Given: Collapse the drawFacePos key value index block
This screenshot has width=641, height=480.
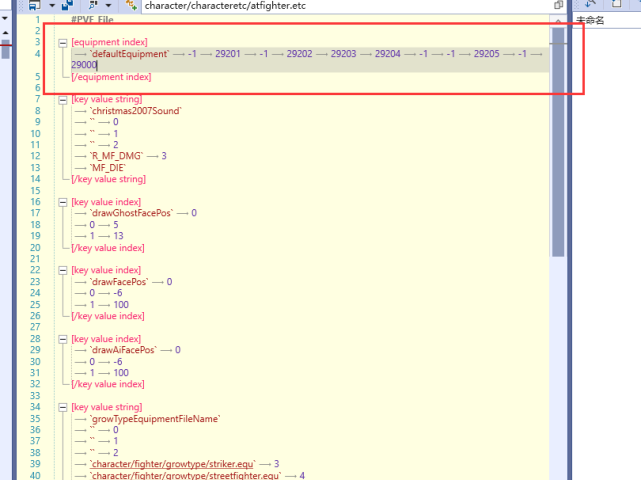Looking at the screenshot, I should [63, 271].
